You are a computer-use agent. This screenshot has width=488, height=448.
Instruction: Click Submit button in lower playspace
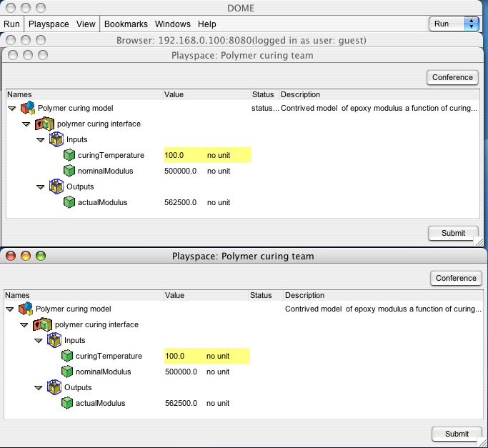point(457,434)
